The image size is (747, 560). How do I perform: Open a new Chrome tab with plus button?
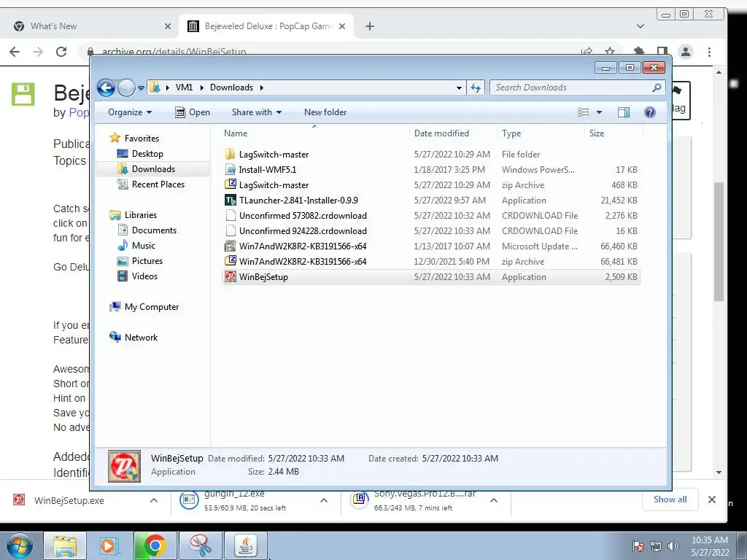click(370, 26)
